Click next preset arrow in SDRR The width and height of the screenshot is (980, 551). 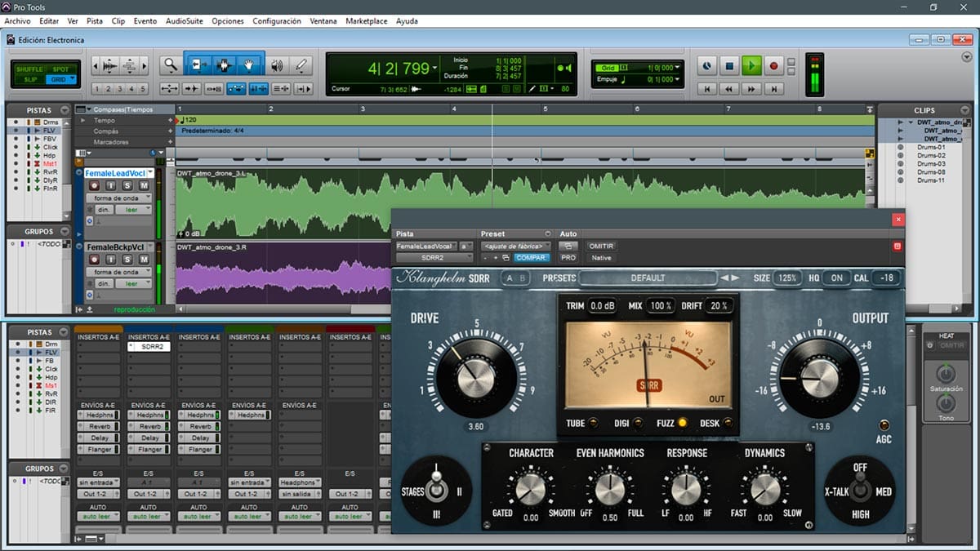pyautogui.click(x=736, y=278)
